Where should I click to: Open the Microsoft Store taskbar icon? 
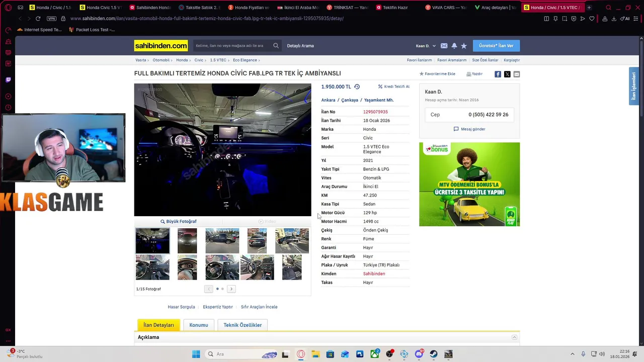pos(330,354)
